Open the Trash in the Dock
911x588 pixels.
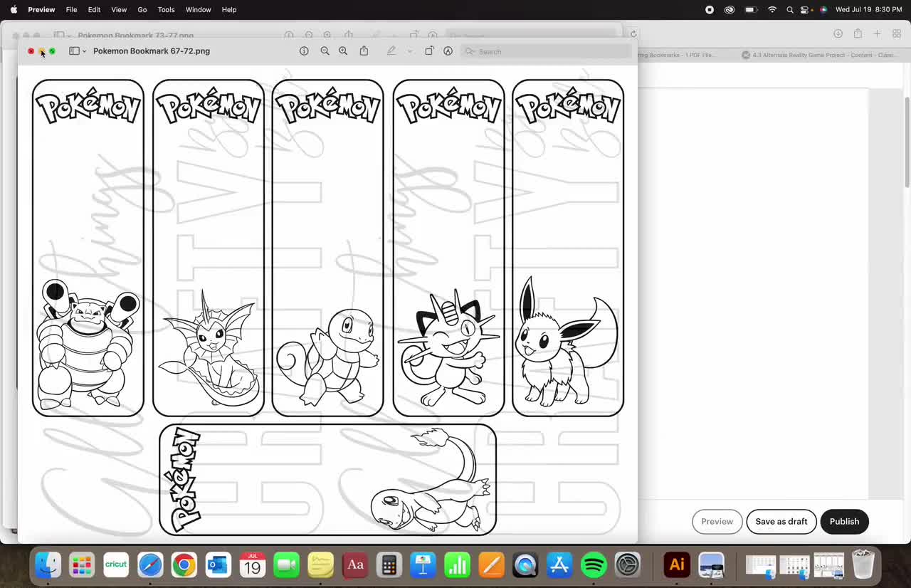[863, 565]
